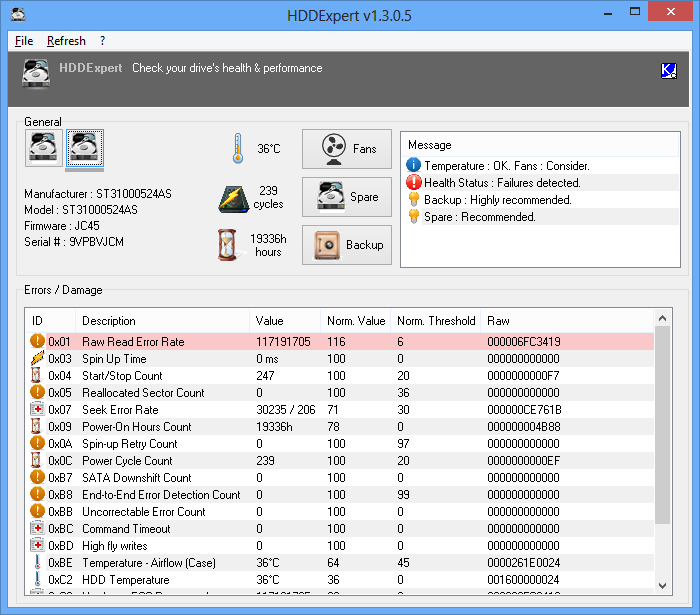
Task: Click the scrollbar up arrow in errors list
Action: point(662,318)
